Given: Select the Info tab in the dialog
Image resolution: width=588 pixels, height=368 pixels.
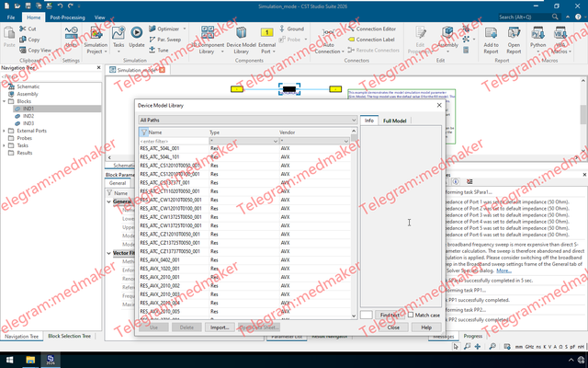Looking at the screenshot, I should (369, 121).
